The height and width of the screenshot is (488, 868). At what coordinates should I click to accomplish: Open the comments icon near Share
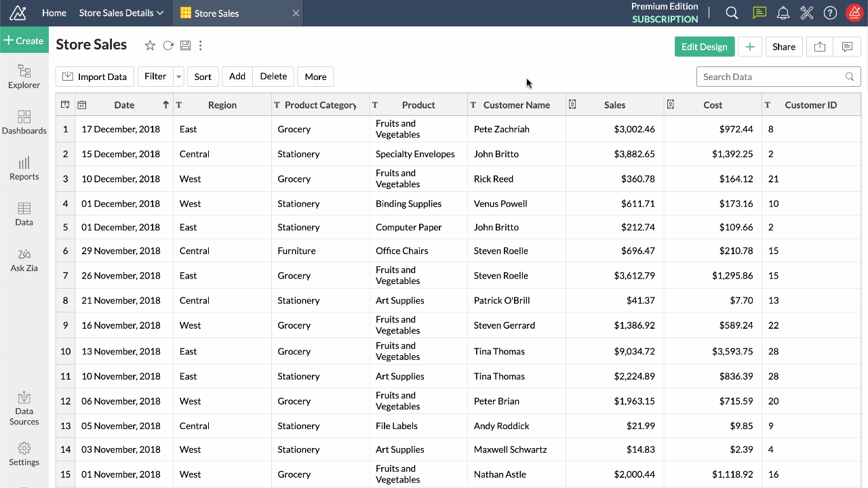tap(847, 47)
